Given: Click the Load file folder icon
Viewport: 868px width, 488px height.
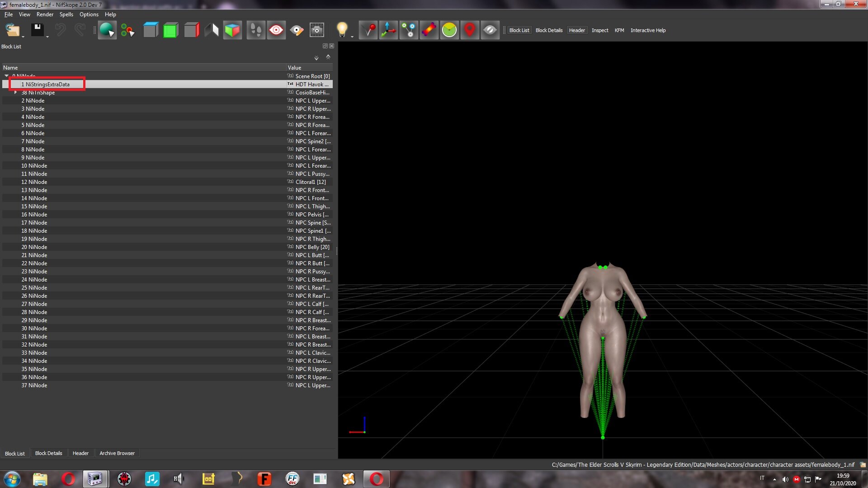Looking at the screenshot, I should (13, 30).
